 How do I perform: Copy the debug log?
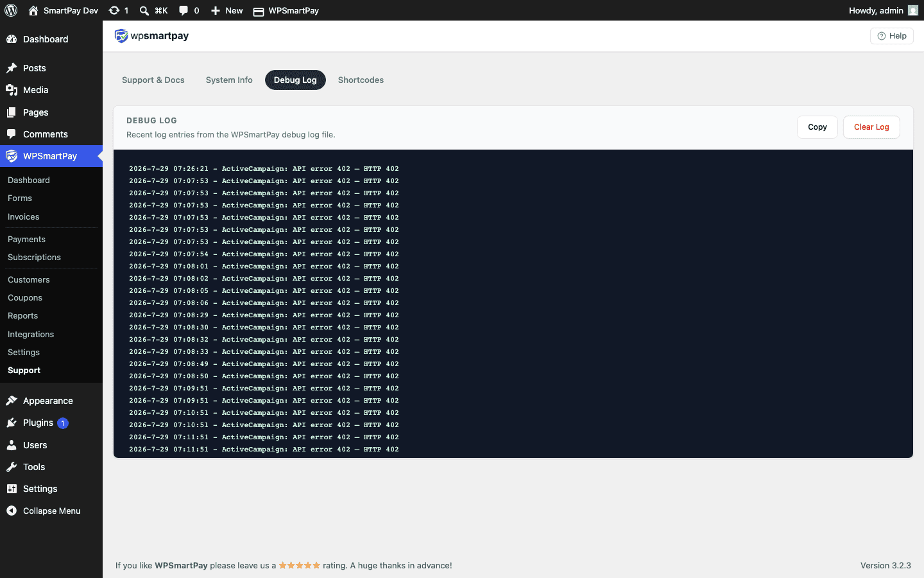817,127
